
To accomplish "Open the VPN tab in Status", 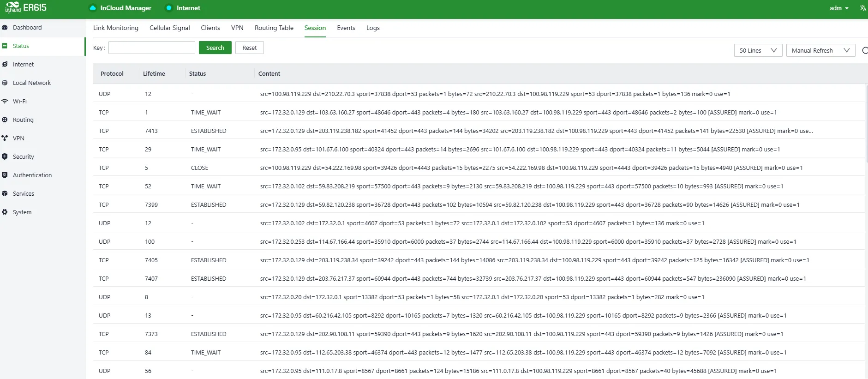I will (237, 28).
